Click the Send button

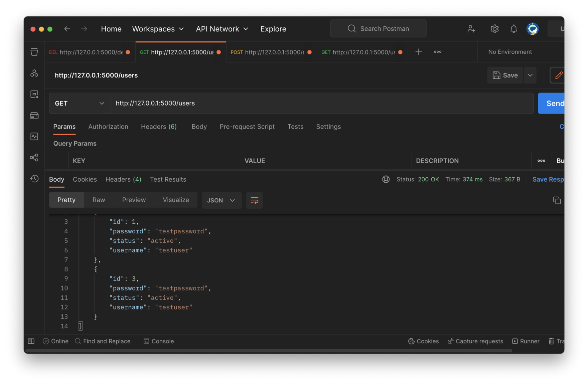(x=552, y=103)
